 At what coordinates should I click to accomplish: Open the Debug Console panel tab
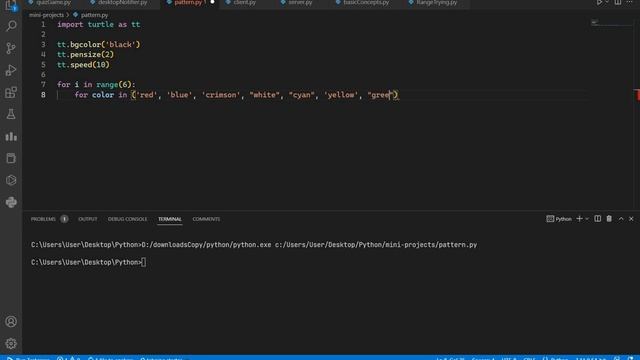tap(127, 219)
